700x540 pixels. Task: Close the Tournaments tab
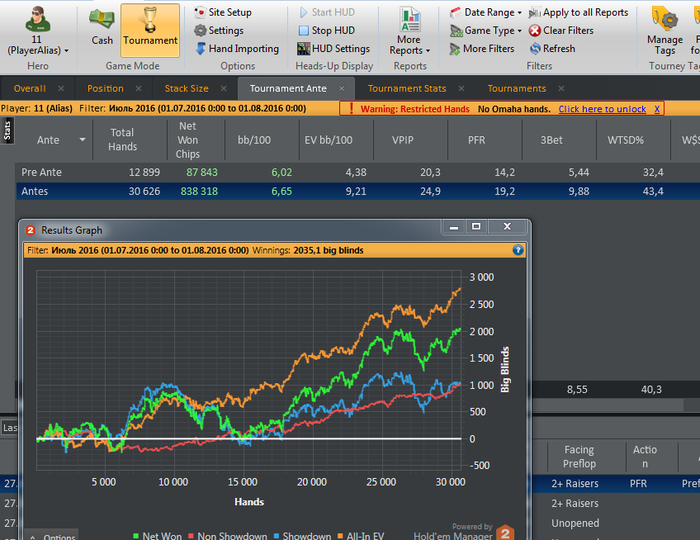click(x=561, y=88)
